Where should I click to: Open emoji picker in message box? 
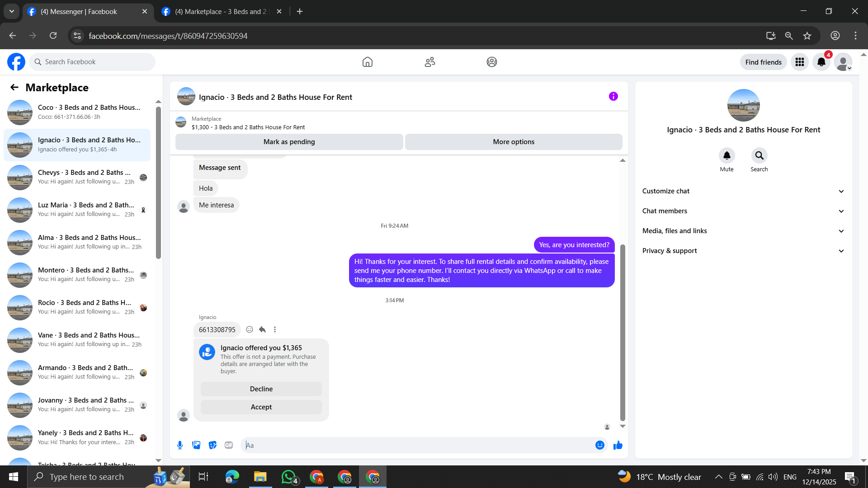coord(599,445)
